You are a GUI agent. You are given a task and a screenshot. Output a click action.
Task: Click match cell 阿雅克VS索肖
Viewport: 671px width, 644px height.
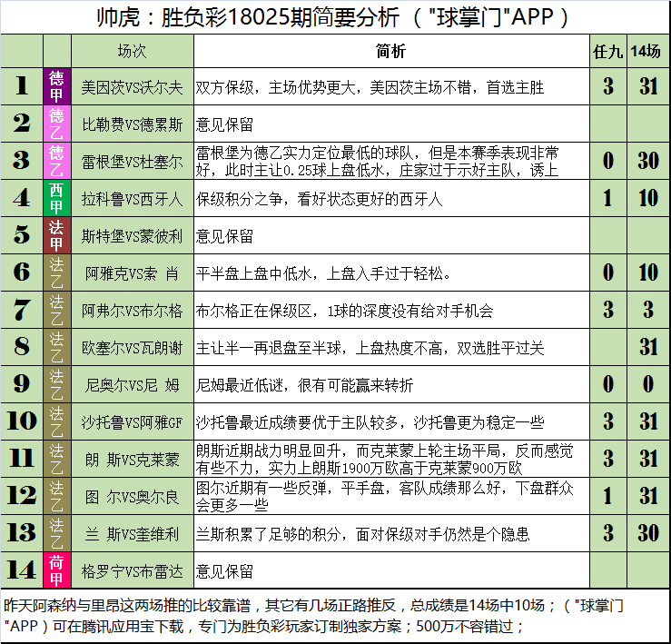tap(133, 273)
